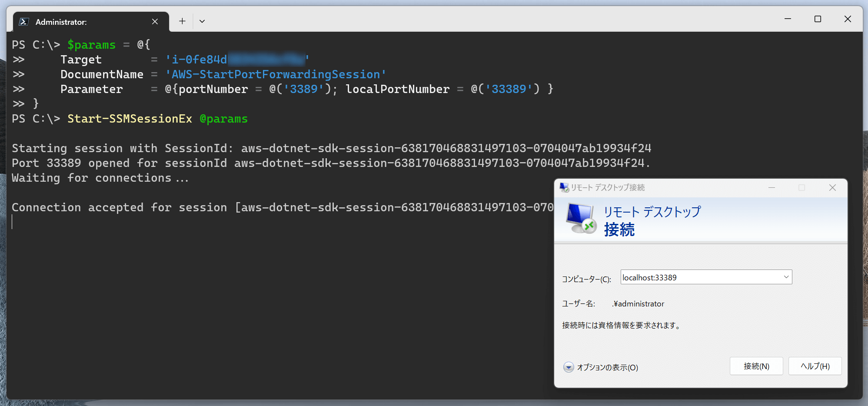The image size is (868, 406).
Task: Open the computer name dropdown arrow
Action: pyautogui.click(x=786, y=277)
